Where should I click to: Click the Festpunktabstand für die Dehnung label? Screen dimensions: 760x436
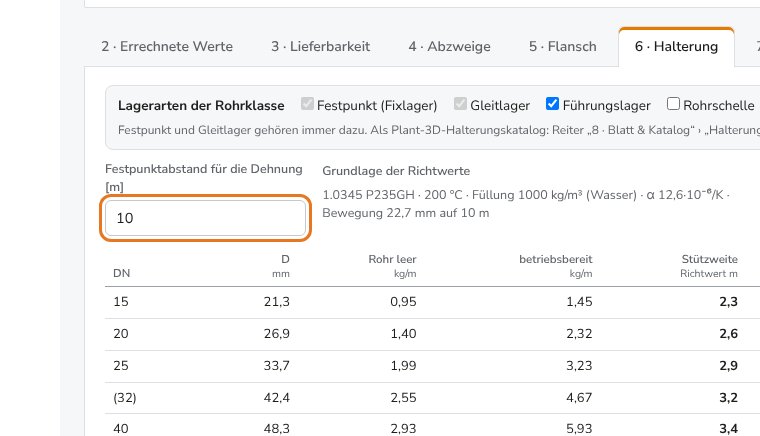click(x=204, y=178)
